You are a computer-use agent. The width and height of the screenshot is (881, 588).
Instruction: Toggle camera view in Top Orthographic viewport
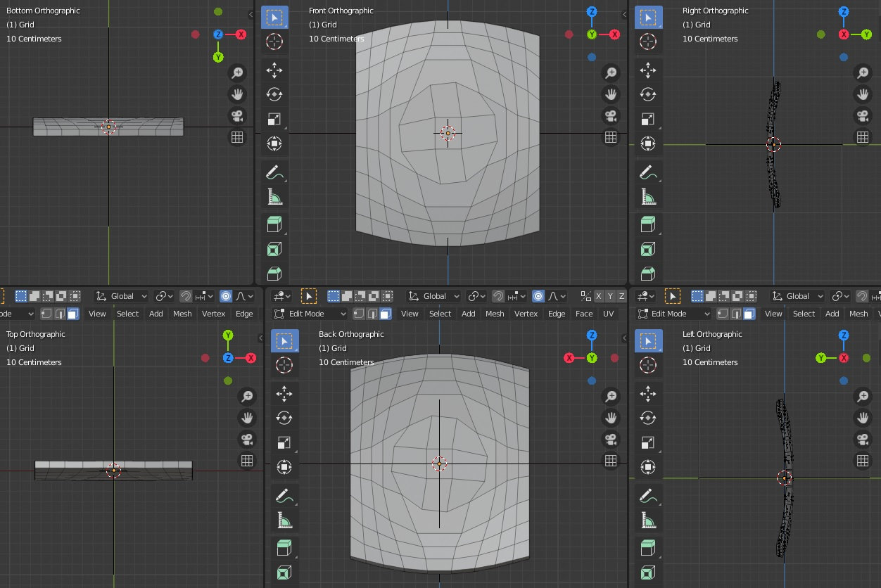(247, 440)
